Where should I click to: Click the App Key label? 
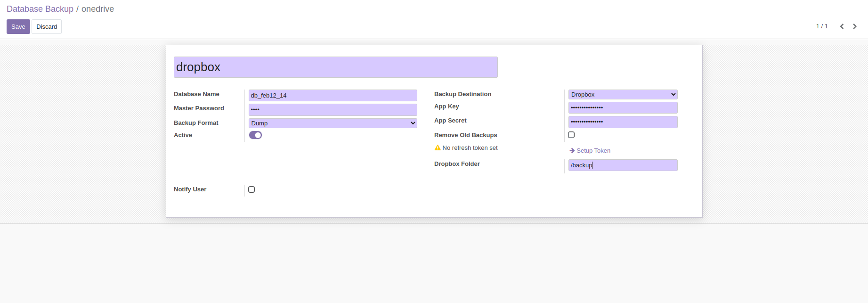coord(446,106)
